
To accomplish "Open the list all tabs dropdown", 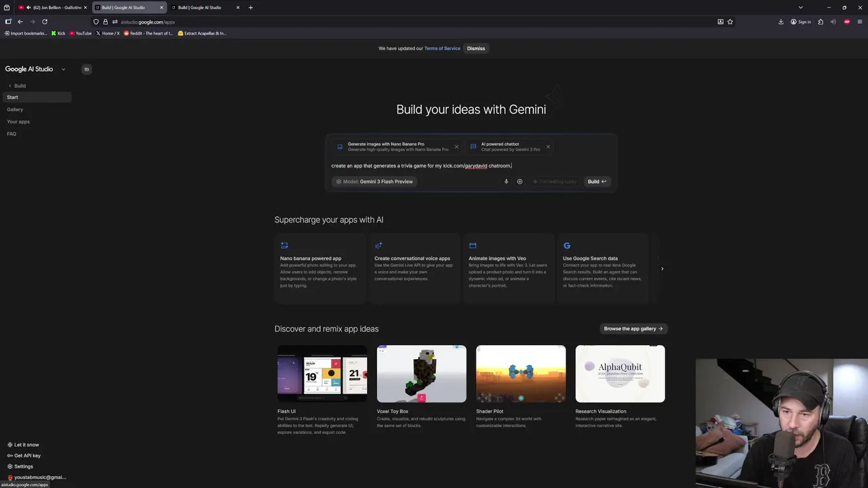I will tap(800, 7).
